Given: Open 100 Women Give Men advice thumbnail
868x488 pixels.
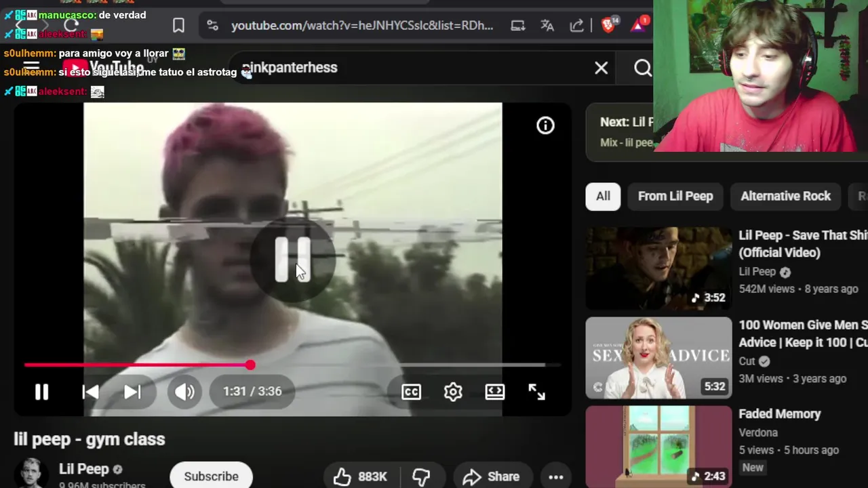Looking at the screenshot, I should pos(658,358).
